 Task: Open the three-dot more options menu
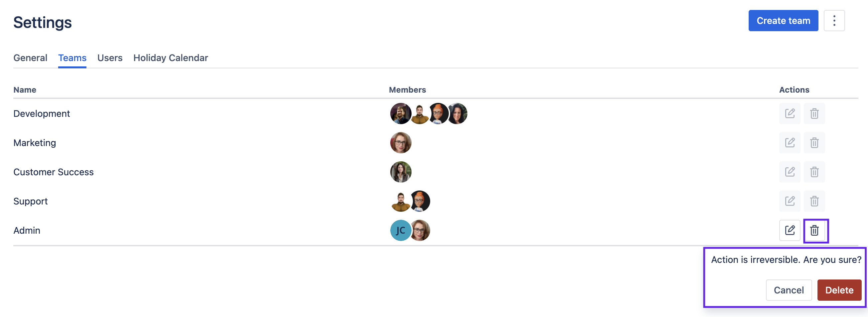pos(834,21)
